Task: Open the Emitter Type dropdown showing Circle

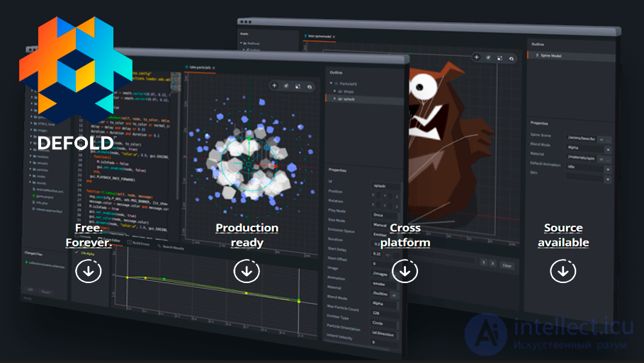Action: pos(385,323)
